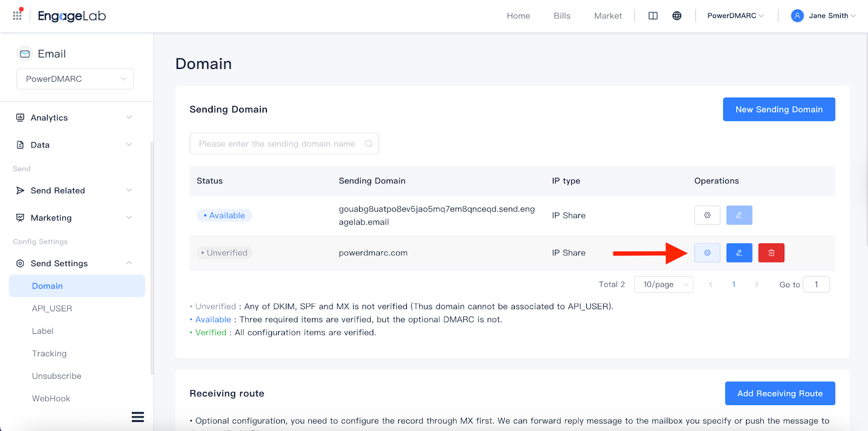Expand the Marketing section
The height and width of the screenshot is (431, 868).
pyautogui.click(x=129, y=217)
